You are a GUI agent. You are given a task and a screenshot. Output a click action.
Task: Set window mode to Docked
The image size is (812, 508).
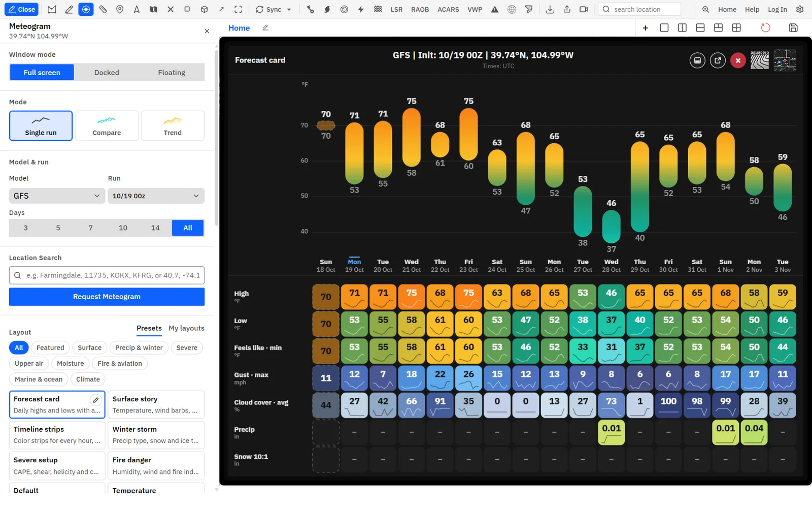107,73
